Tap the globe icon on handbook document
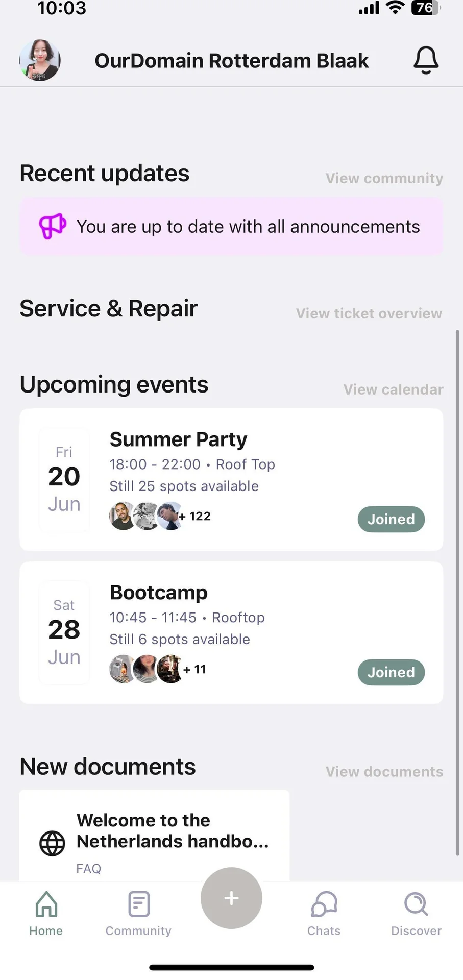Image resolution: width=463 pixels, height=980 pixels. [x=52, y=843]
